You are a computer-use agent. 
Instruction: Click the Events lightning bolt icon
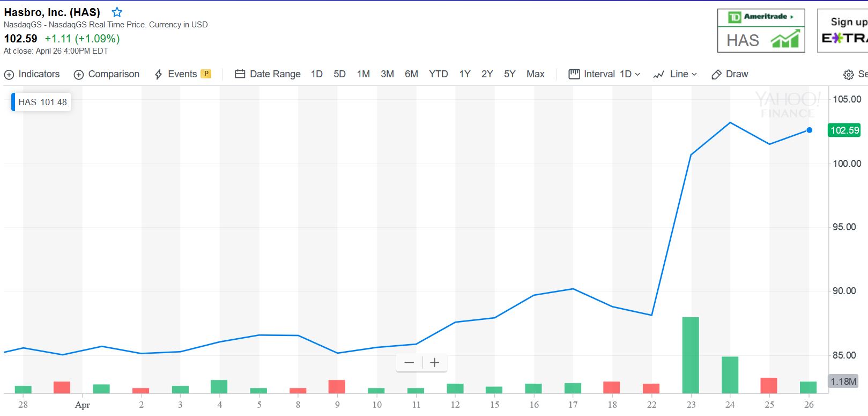[x=158, y=75]
